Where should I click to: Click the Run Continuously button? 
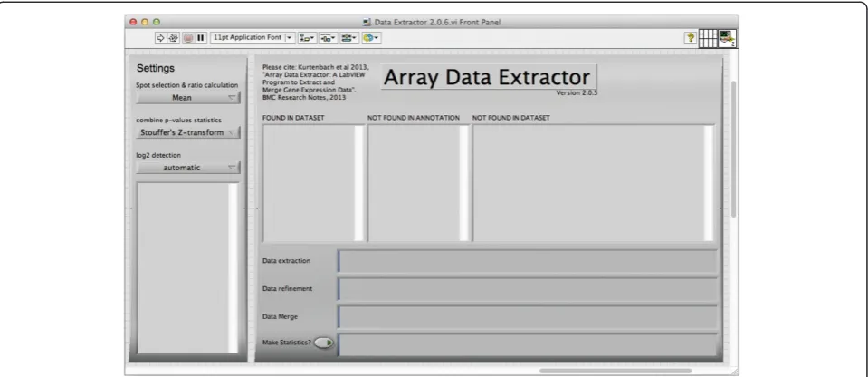point(173,38)
